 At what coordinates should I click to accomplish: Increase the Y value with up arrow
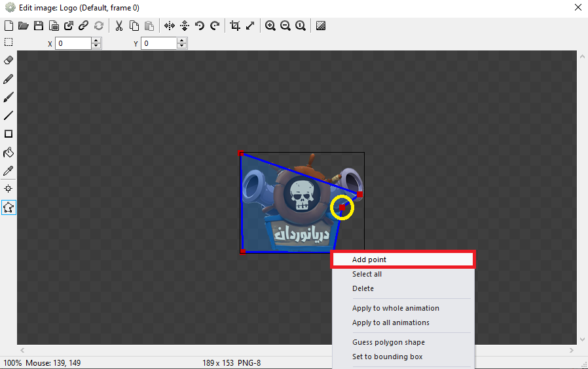click(182, 41)
